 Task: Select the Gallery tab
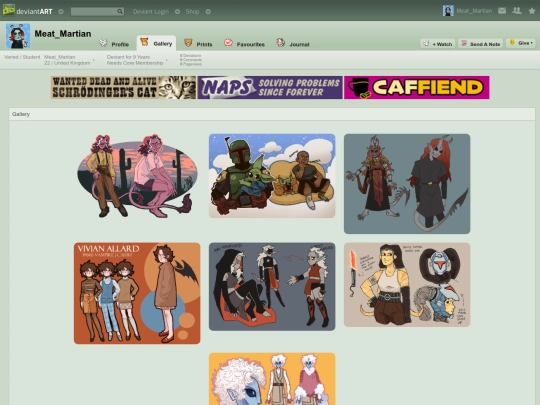tap(156, 43)
